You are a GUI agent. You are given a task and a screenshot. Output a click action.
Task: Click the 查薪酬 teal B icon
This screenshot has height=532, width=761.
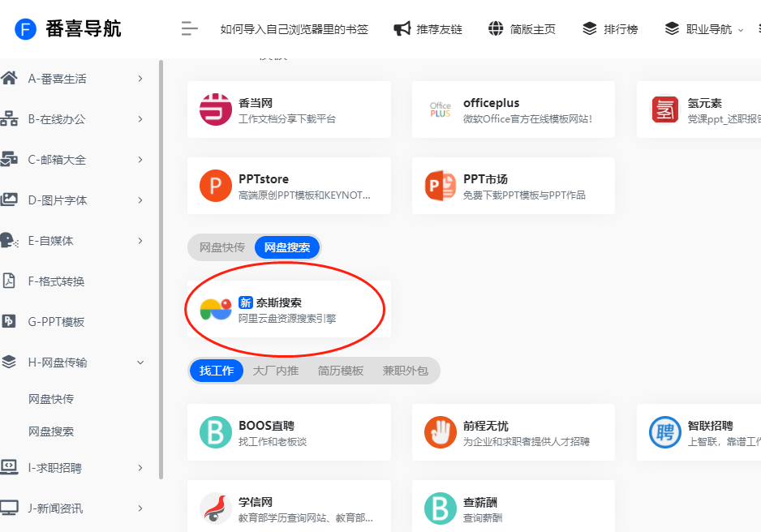(441, 508)
